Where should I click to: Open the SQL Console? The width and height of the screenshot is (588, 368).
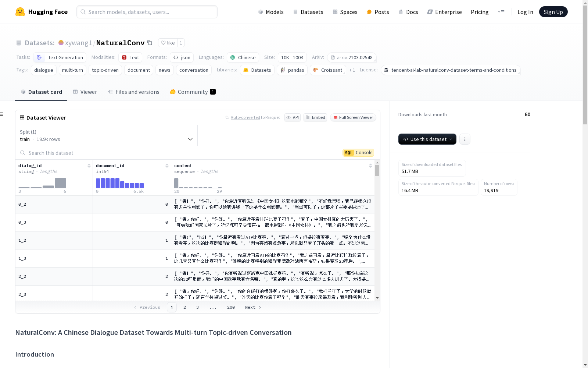pyautogui.click(x=358, y=153)
